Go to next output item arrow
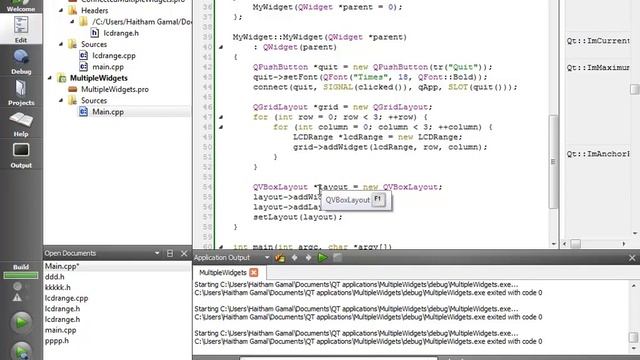 pyautogui.click(x=308, y=258)
